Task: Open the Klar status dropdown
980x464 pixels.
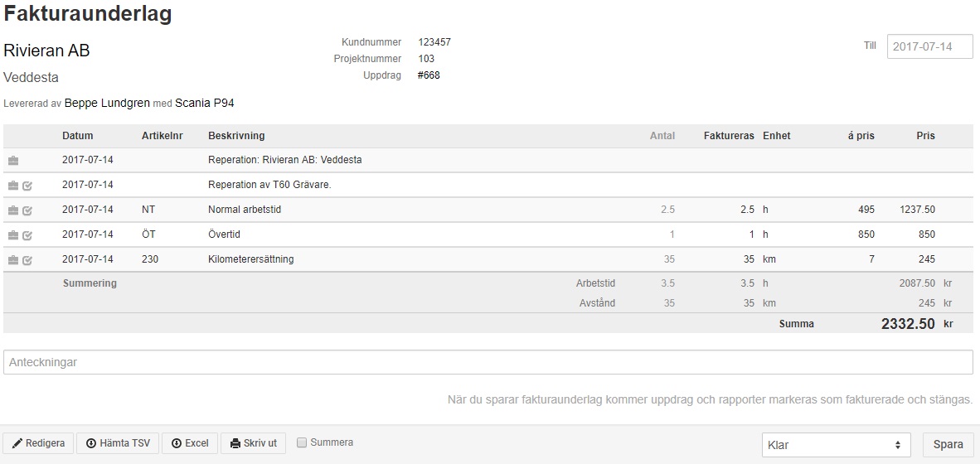Action: (x=837, y=445)
